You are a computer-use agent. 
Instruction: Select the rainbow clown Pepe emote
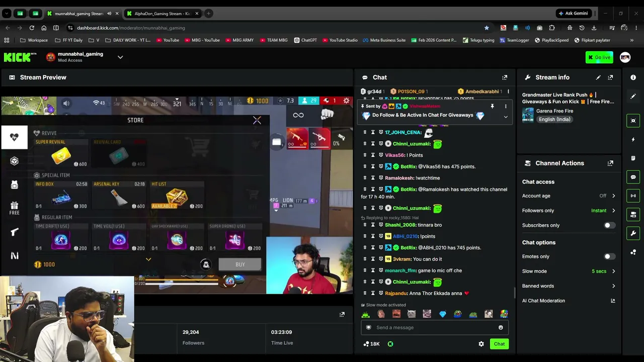click(504, 314)
